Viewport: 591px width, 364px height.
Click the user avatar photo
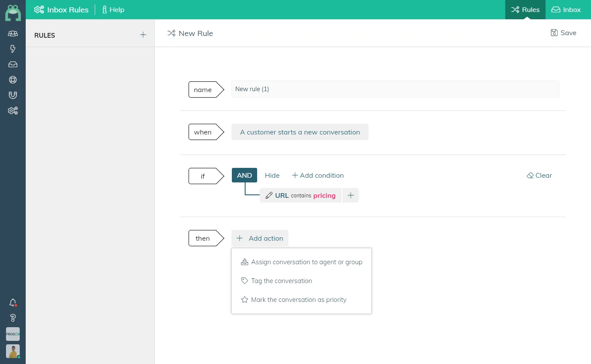point(13,351)
